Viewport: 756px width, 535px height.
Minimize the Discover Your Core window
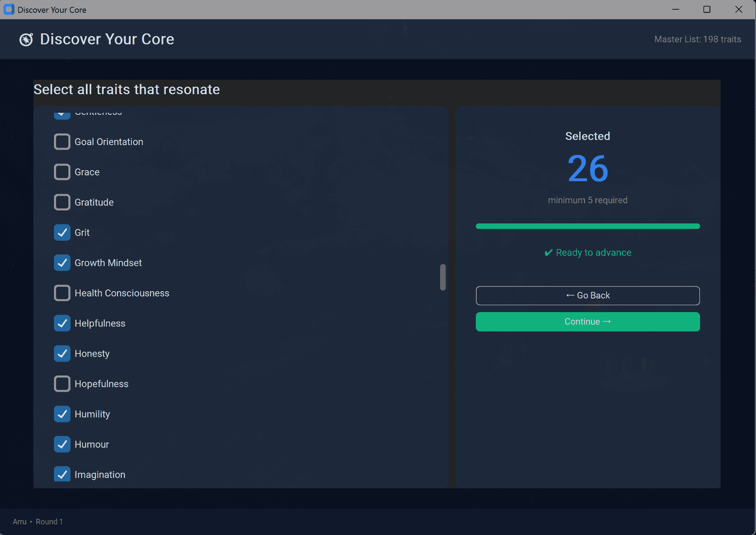675,9
